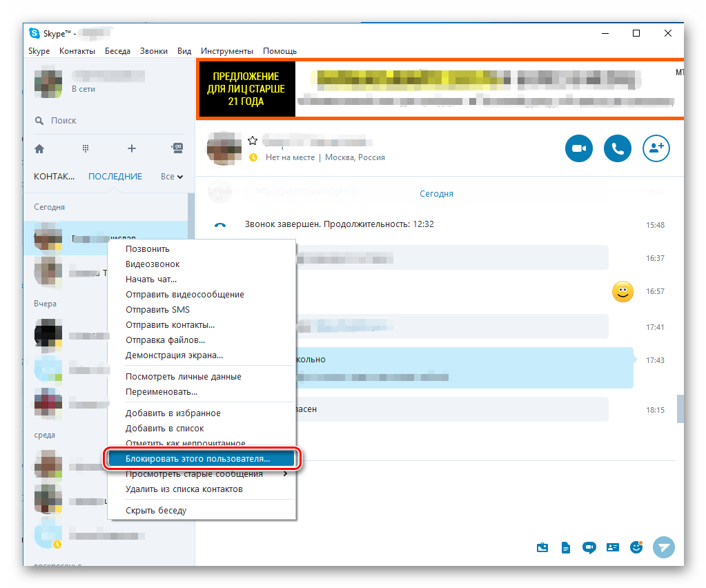Open the 'Инструменты' menu
This screenshot has height=588, width=706.
[226, 51]
